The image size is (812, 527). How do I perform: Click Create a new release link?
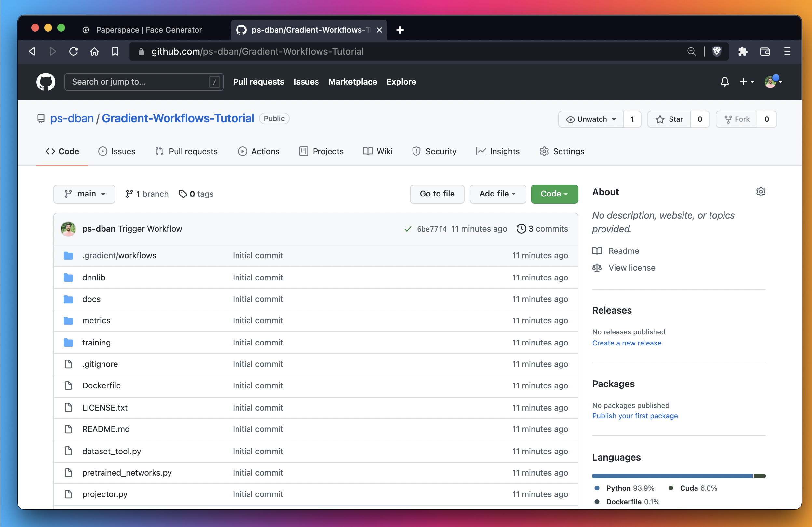[626, 343]
